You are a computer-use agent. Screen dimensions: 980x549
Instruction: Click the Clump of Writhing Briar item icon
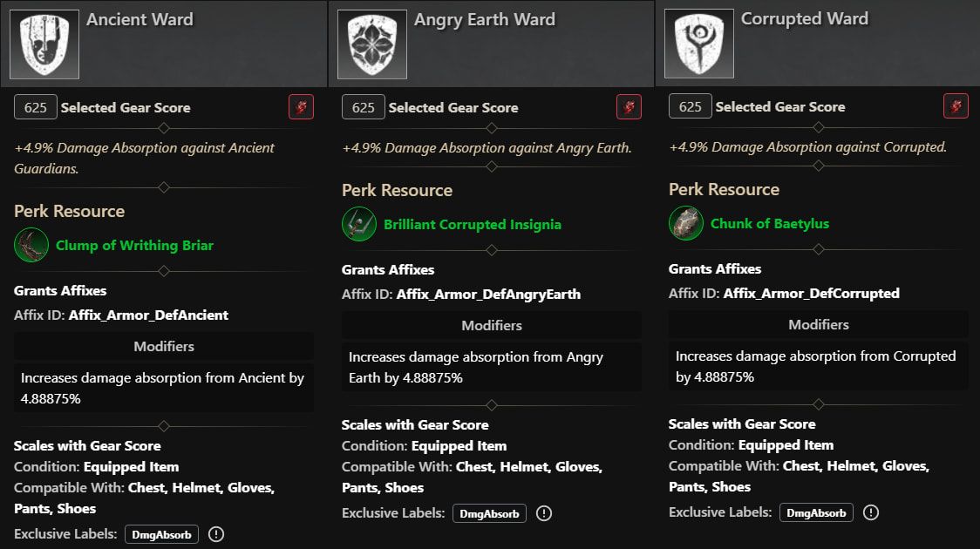31,245
